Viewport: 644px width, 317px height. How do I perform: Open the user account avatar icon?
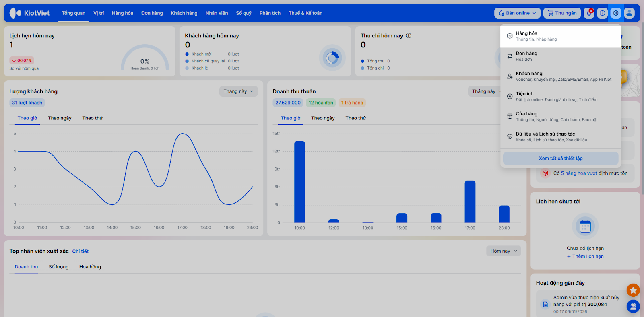[x=629, y=13]
